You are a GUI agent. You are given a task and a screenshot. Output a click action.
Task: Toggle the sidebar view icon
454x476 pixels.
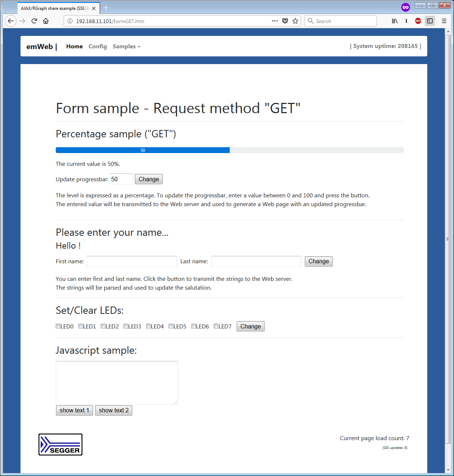click(x=430, y=21)
